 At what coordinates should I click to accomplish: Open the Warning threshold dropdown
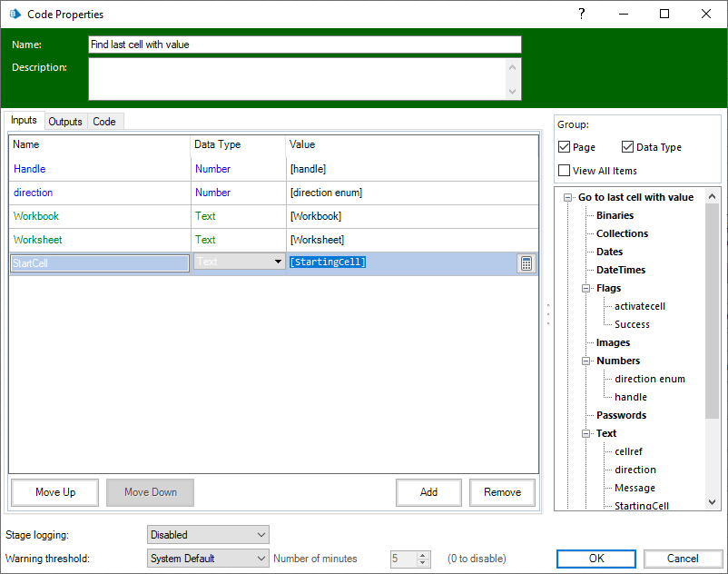(x=208, y=559)
